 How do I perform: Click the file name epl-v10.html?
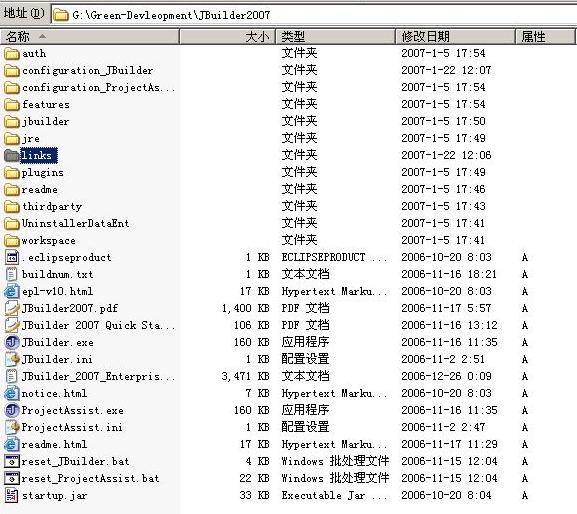[57, 292]
